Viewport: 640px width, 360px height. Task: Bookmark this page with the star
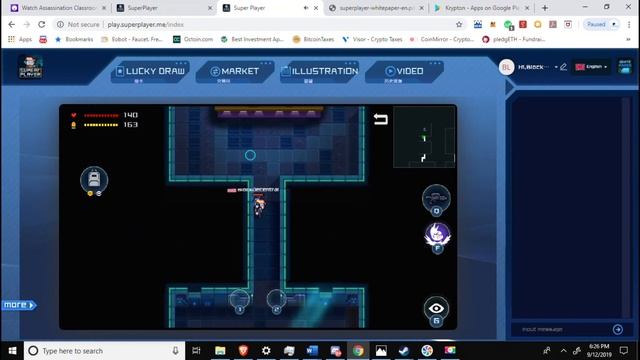pyautogui.click(x=459, y=24)
